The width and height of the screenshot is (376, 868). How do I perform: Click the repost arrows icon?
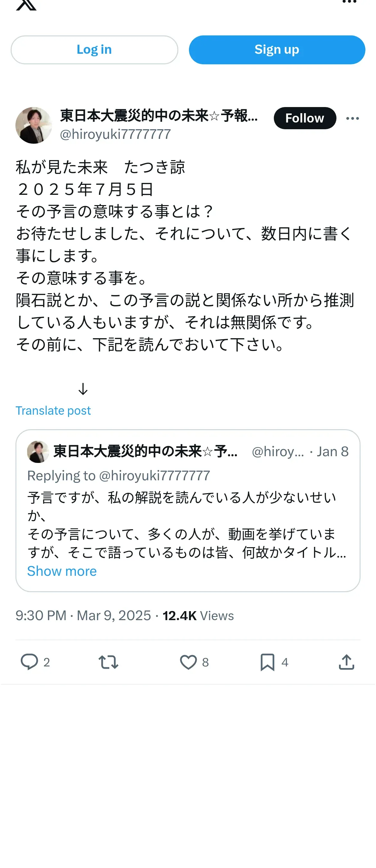pyautogui.click(x=108, y=662)
